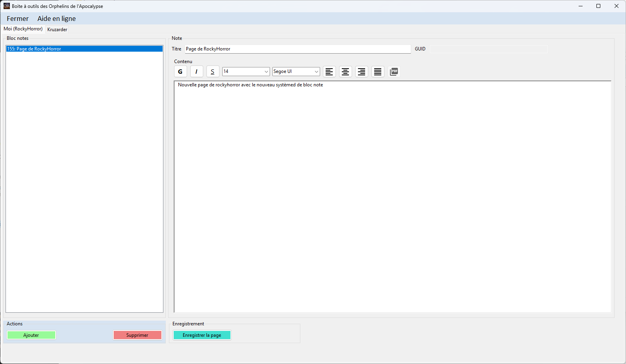Image resolution: width=626 pixels, height=364 pixels.
Task: Click into the Titre input field
Action: (298, 49)
